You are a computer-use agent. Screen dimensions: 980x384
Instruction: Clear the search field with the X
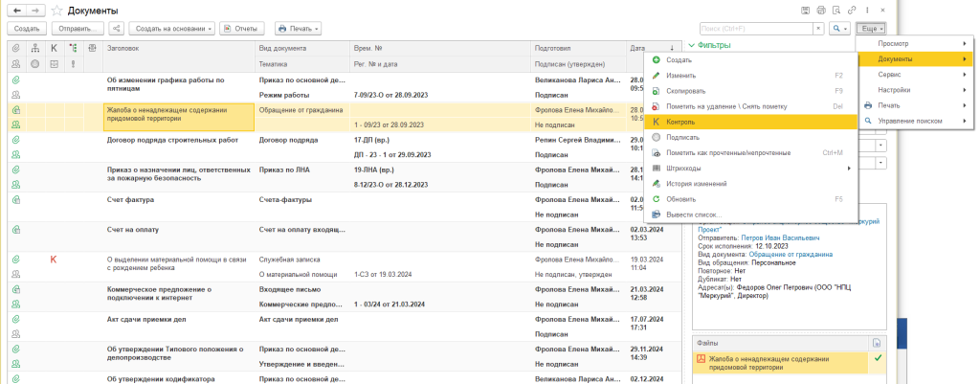[x=819, y=29]
